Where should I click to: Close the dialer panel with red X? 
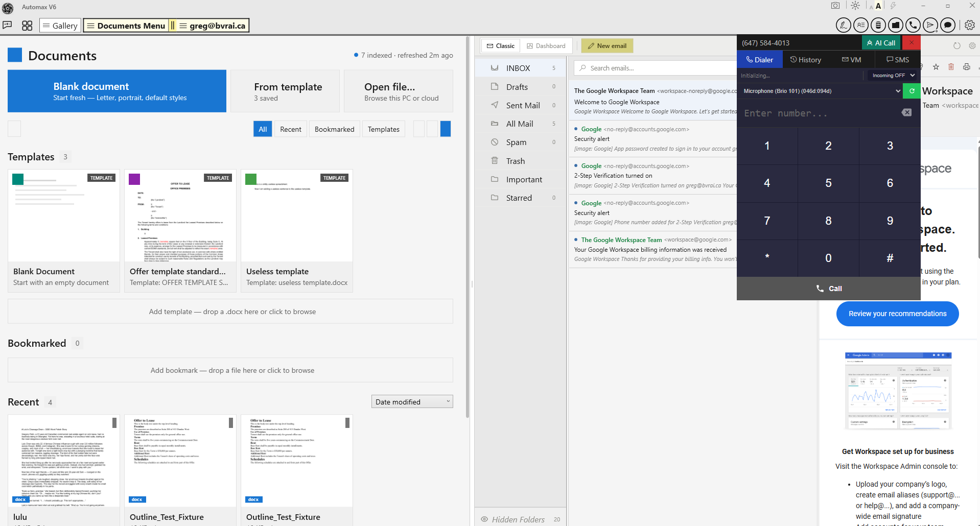tap(912, 43)
